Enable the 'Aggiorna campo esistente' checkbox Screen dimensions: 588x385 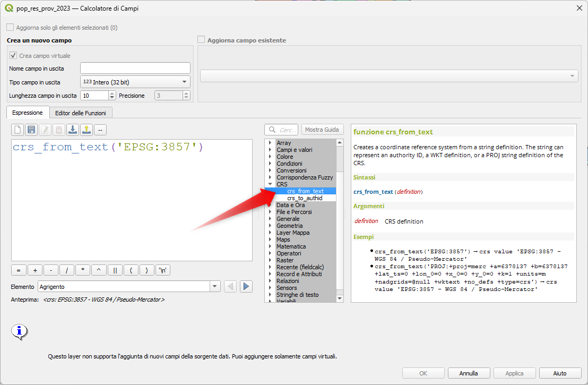(x=201, y=40)
